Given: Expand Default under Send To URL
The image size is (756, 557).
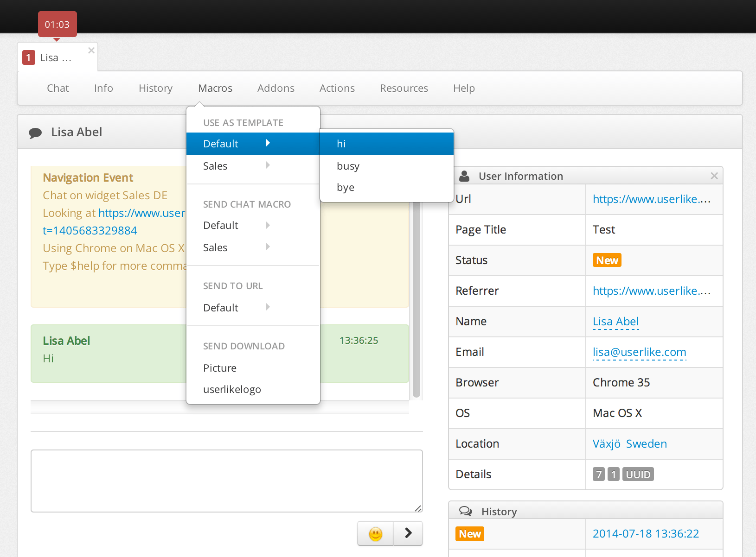Looking at the screenshot, I should pos(237,308).
